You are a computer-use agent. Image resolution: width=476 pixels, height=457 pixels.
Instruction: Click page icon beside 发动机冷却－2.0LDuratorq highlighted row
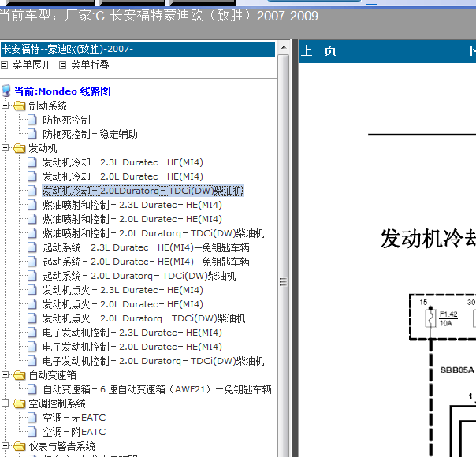coord(32,191)
